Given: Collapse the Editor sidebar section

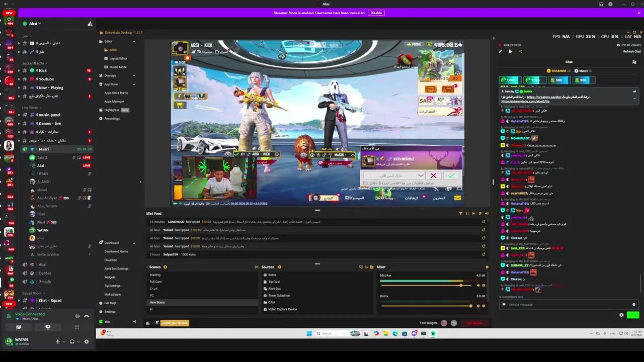Looking at the screenshot, I should [x=134, y=41].
